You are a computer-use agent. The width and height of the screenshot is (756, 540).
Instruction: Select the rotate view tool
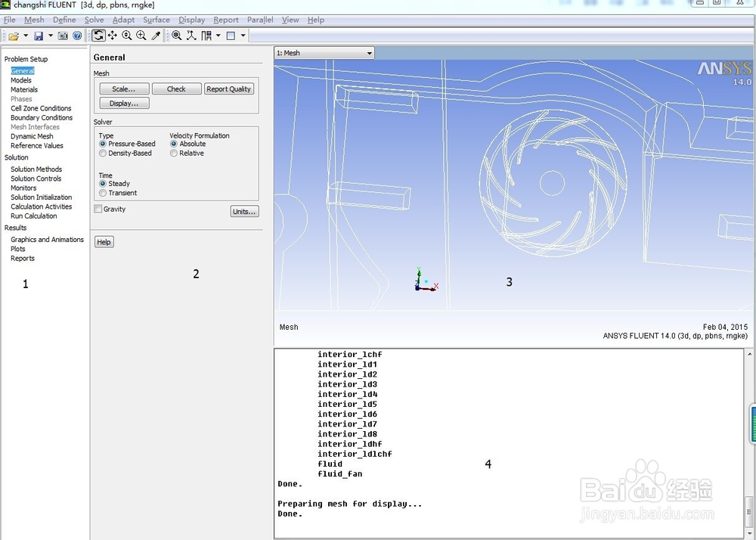pyautogui.click(x=98, y=36)
